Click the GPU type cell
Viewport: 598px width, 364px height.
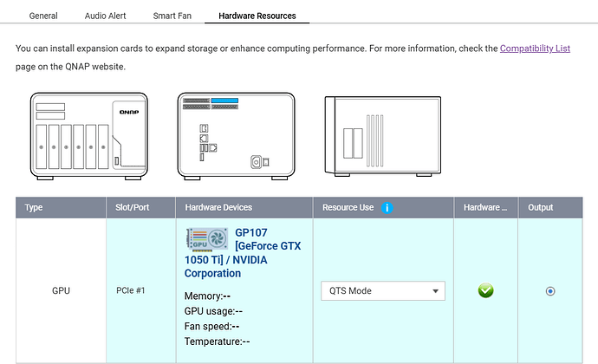point(61,290)
